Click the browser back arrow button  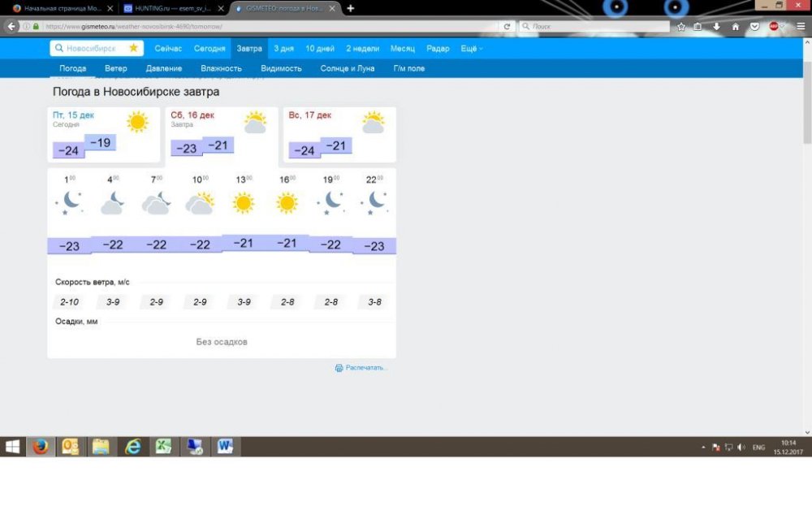click(x=11, y=26)
